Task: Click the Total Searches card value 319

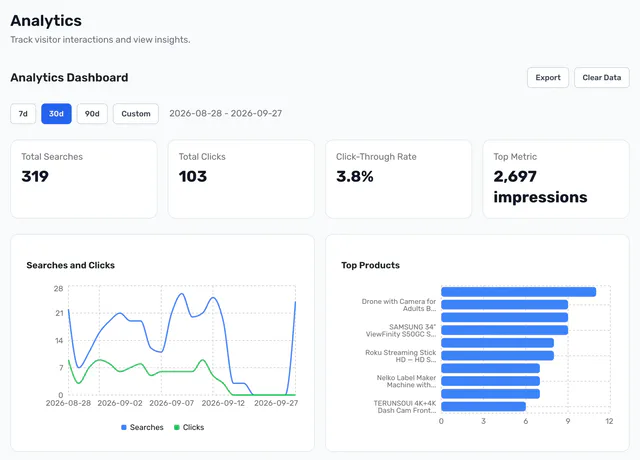Action: pos(35,176)
